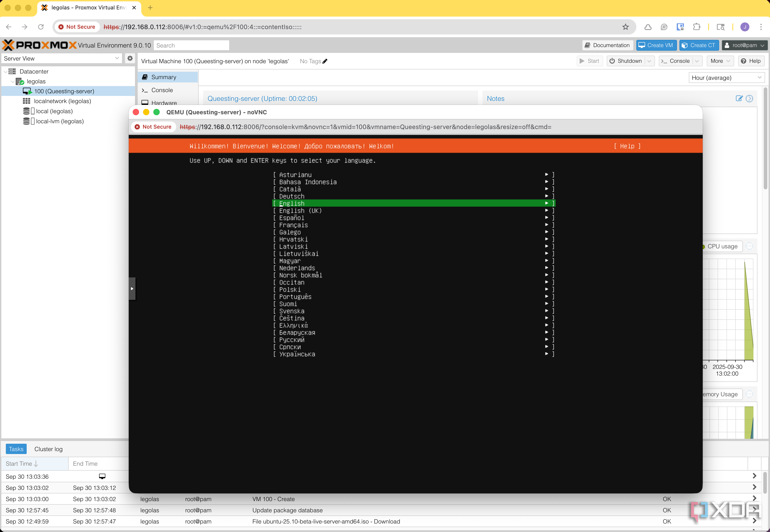
Task: Bookmark this page with the star icon
Action: click(625, 27)
